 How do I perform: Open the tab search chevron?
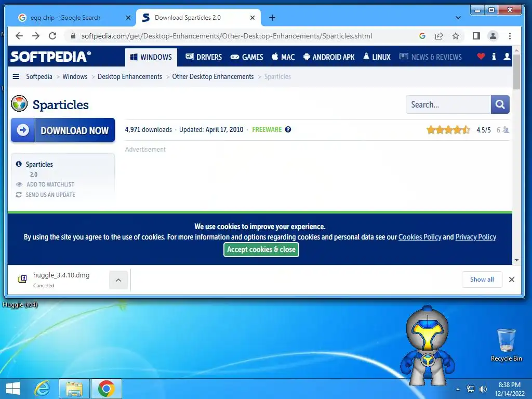click(x=458, y=18)
